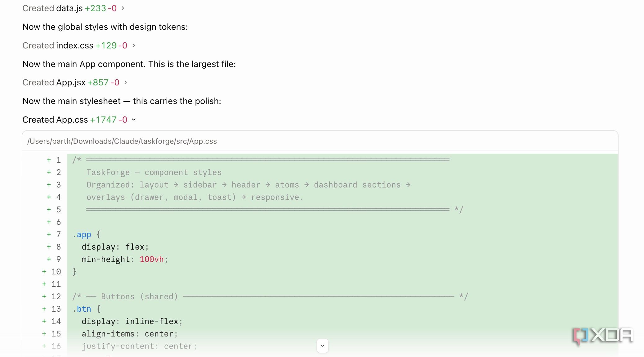Collapse the App.css diff chevron
The width and height of the screenshot is (644, 357).
[x=134, y=120]
